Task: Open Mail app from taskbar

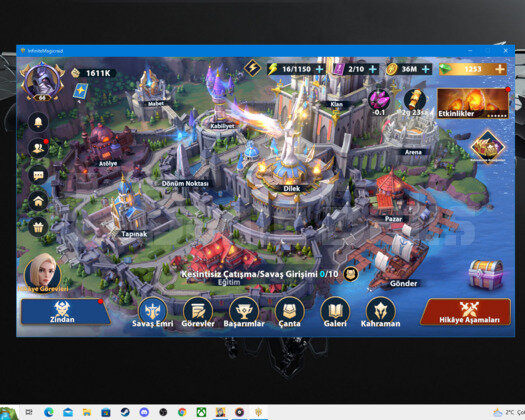Action: (x=68, y=412)
